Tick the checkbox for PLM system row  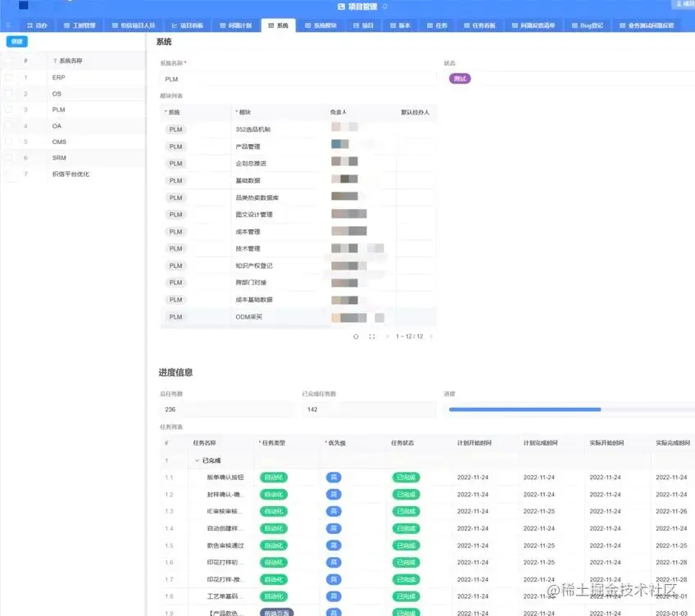[8, 110]
